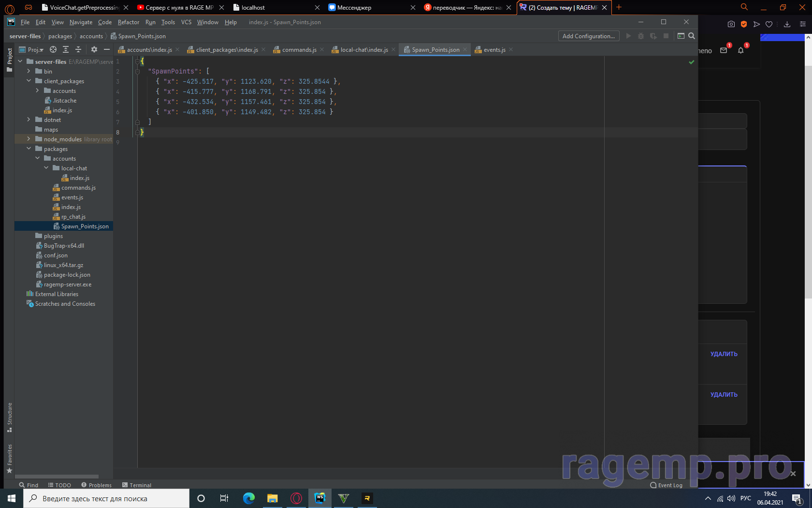Click packages breadcrumb in navigation bar
This screenshot has width=812, height=508.
point(60,36)
